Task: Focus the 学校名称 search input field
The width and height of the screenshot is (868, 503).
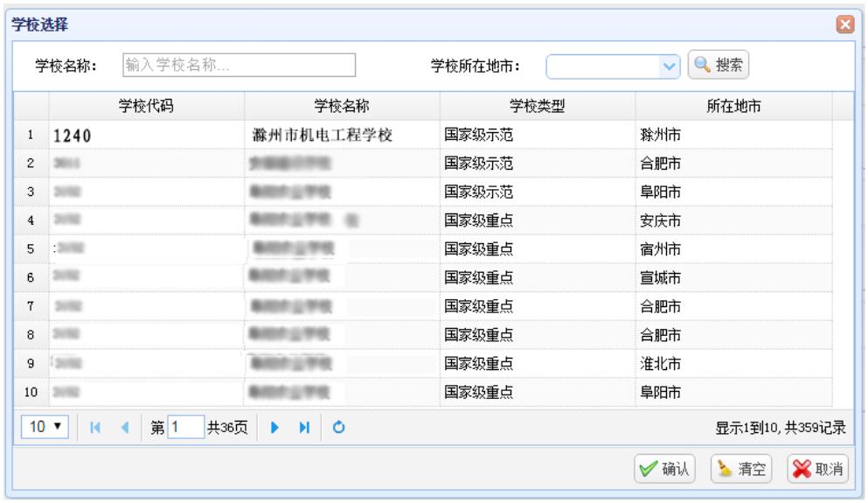Action: pos(239,64)
